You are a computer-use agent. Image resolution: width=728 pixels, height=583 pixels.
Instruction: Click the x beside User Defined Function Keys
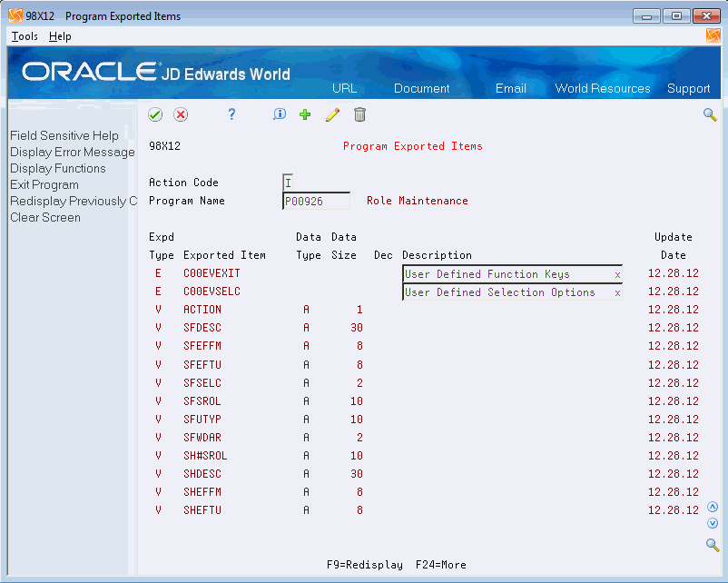click(x=617, y=274)
